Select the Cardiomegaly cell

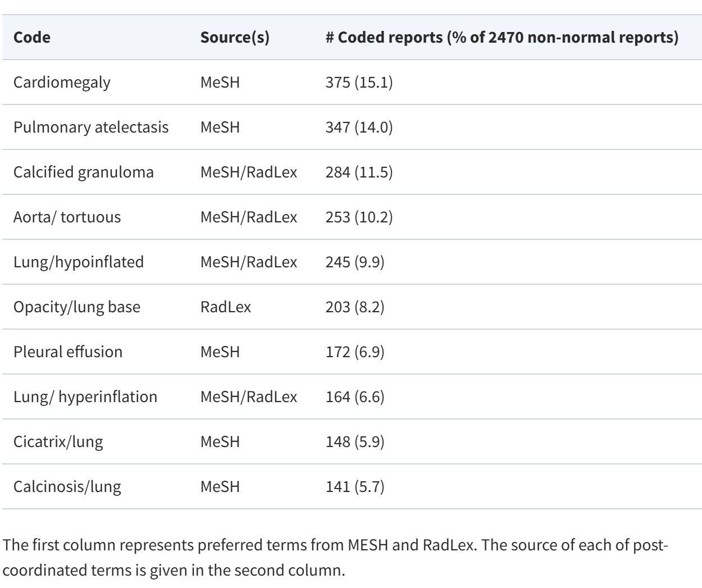[62, 83]
